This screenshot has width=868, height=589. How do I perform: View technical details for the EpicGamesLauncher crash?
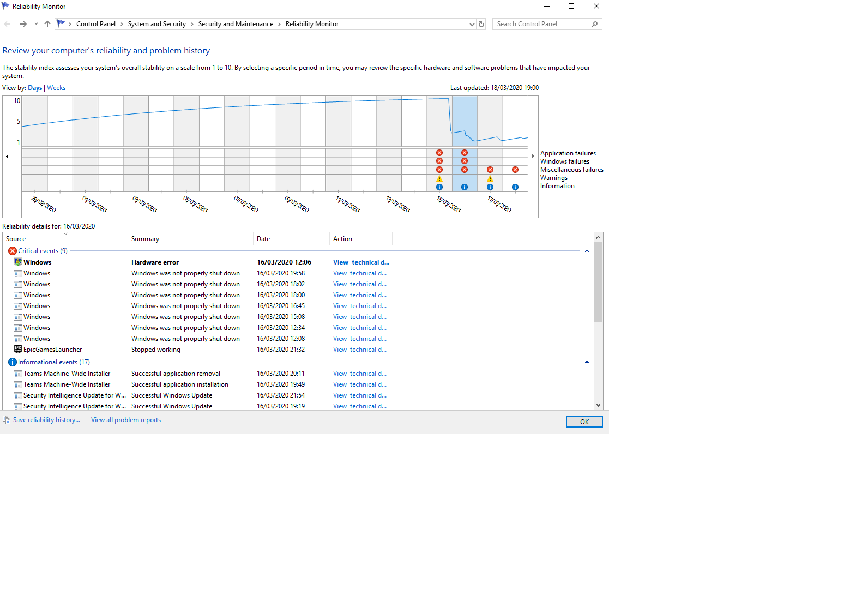(360, 350)
